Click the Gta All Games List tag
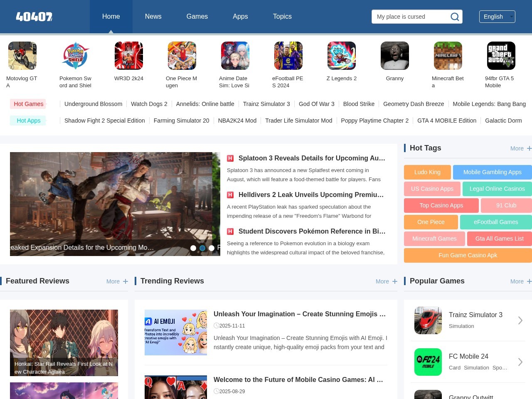The image size is (532, 399). point(500,239)
